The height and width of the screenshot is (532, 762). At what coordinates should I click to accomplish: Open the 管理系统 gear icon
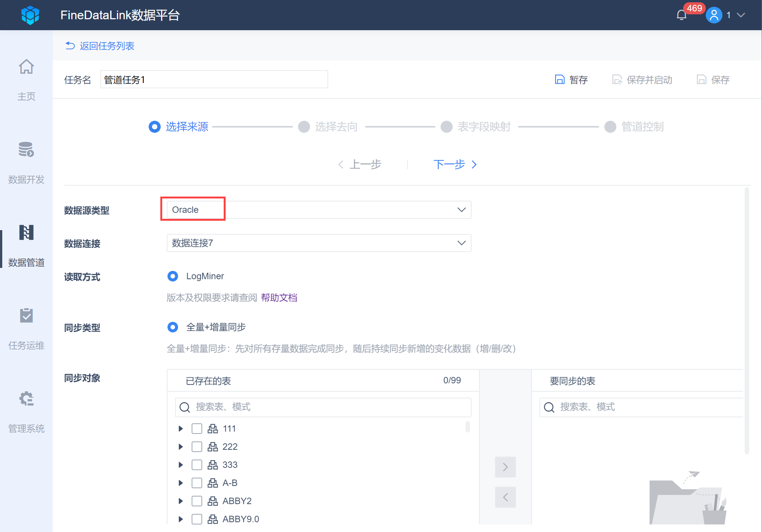pyautogui.click(x=26, y=399)
